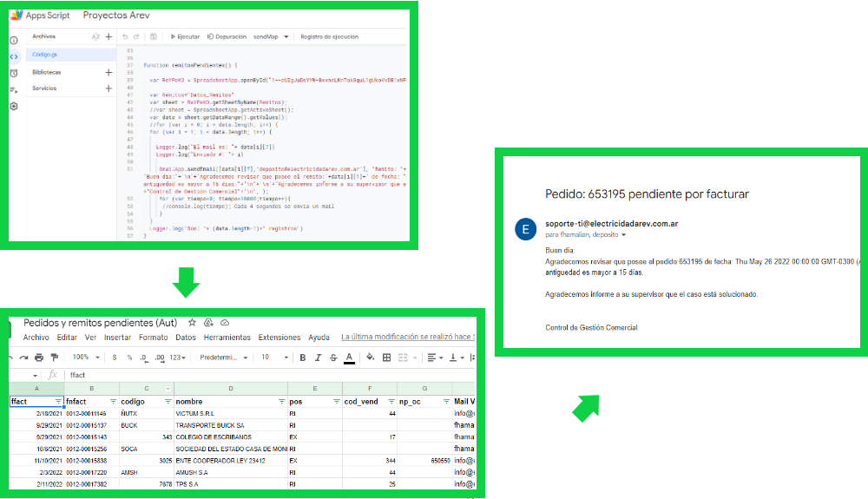Open the borders tool

387,358
